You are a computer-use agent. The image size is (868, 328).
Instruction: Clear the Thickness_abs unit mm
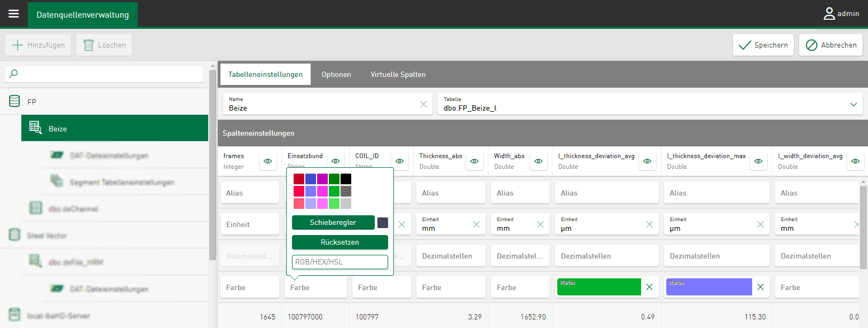click(x=476, y=224)
